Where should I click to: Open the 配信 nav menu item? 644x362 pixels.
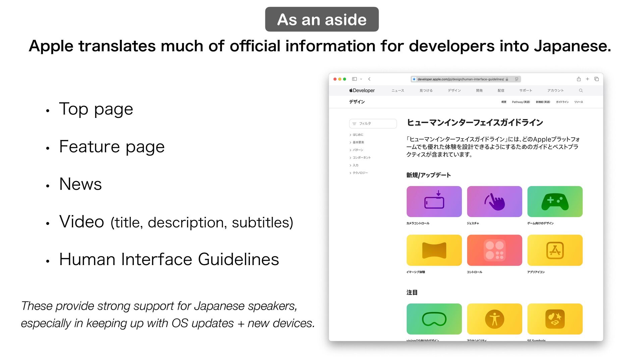tap(501, 90)
